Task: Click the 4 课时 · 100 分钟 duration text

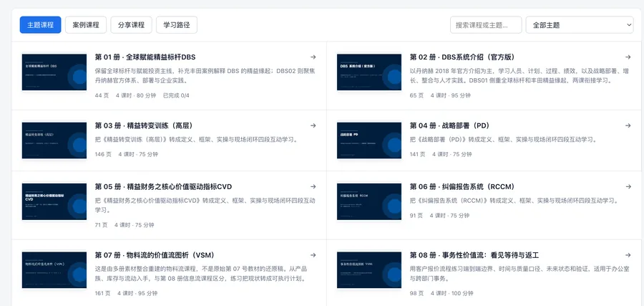Action: pos(452,293)
